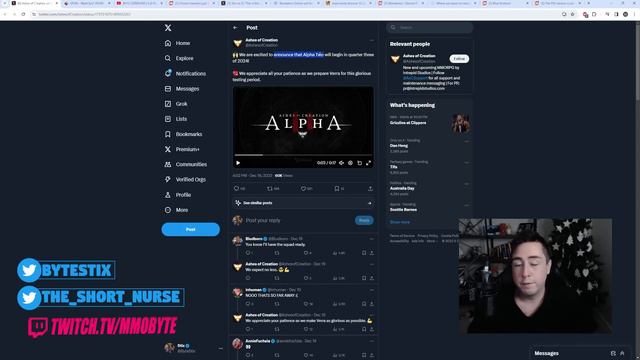This screenshot has height=360, width=640.
Task: Click the Search box
Action: click(430, 28)
